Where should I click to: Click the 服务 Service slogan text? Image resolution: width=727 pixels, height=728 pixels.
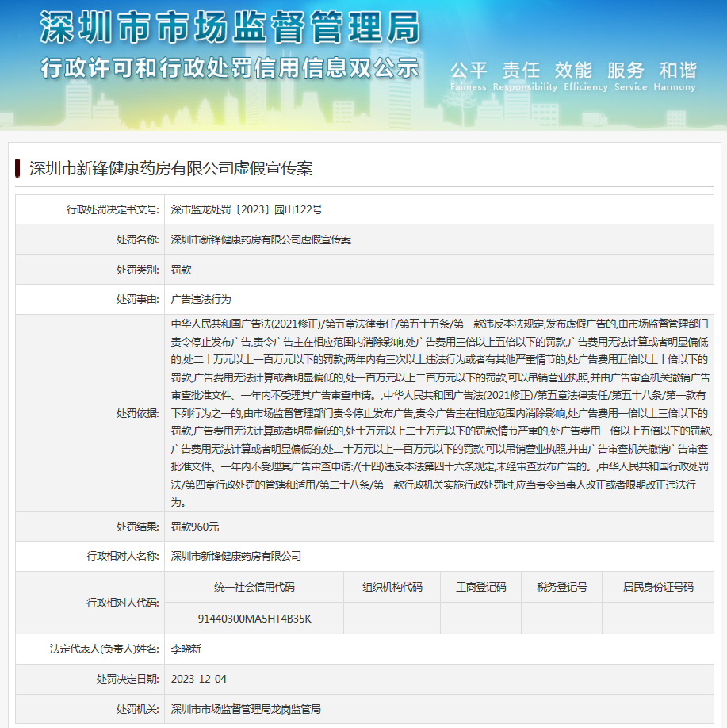[x=626, y=75]
